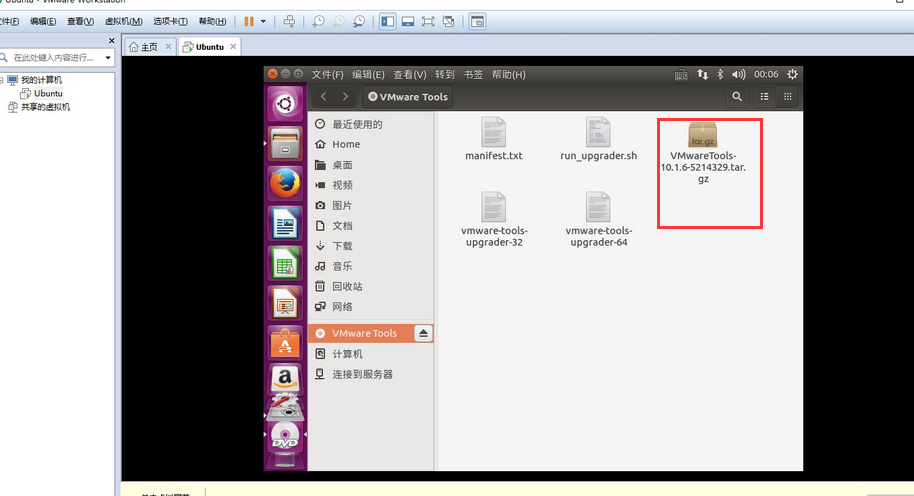Launch LibreOffice Calc from launcher

pyautogui.click(x=285, y=263)
